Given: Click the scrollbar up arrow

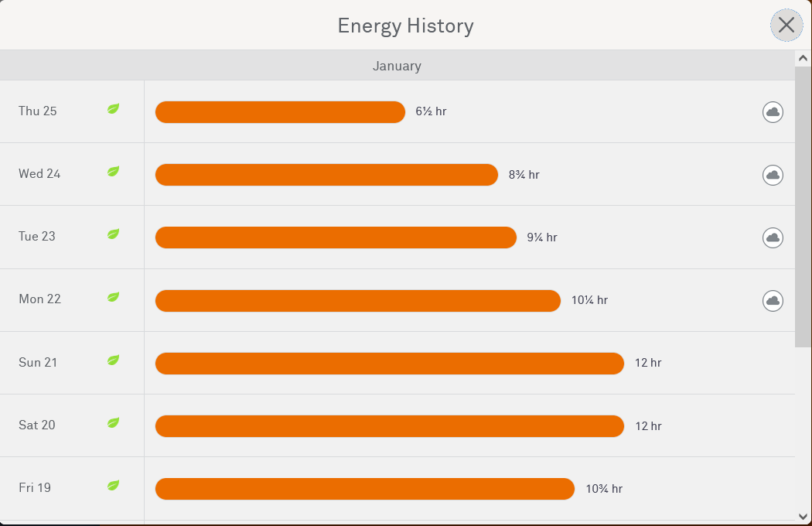Looking at the screenshot, I should [803, 59].
